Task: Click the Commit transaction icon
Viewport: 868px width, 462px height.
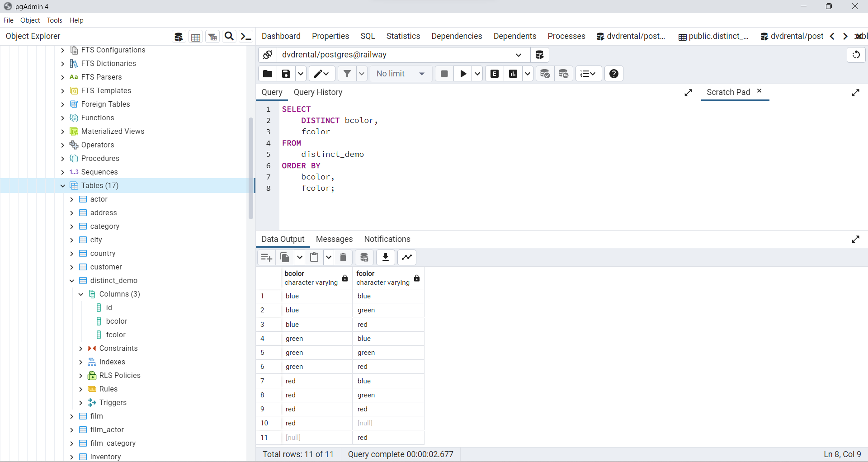Action: pyautogui.click(x=545, y=74)
